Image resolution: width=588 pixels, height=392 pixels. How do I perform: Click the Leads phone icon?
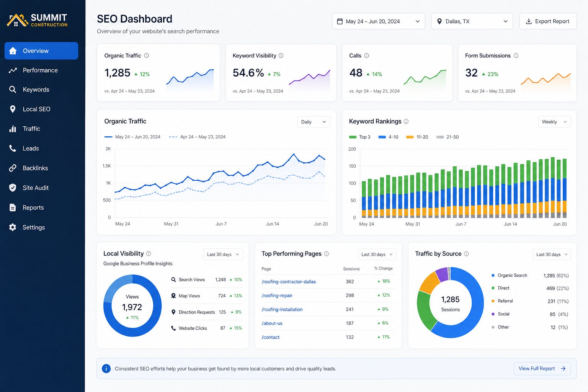point(13,149)
